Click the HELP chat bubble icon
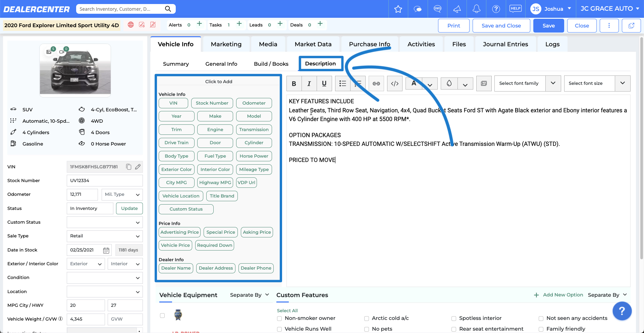This screenshot has height=333, width=644. tap(516, 9)
